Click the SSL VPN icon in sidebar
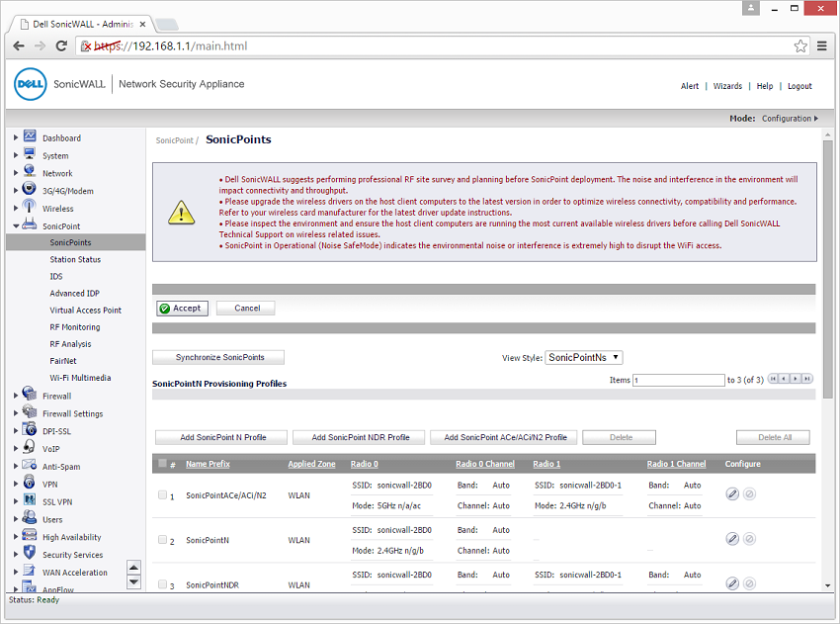840x624 pixels. pyautogui.click(x=30, y=500)
